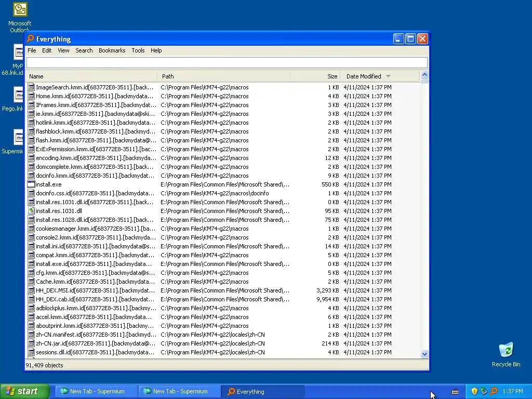Open the Edit menu

tap(47, 50)
